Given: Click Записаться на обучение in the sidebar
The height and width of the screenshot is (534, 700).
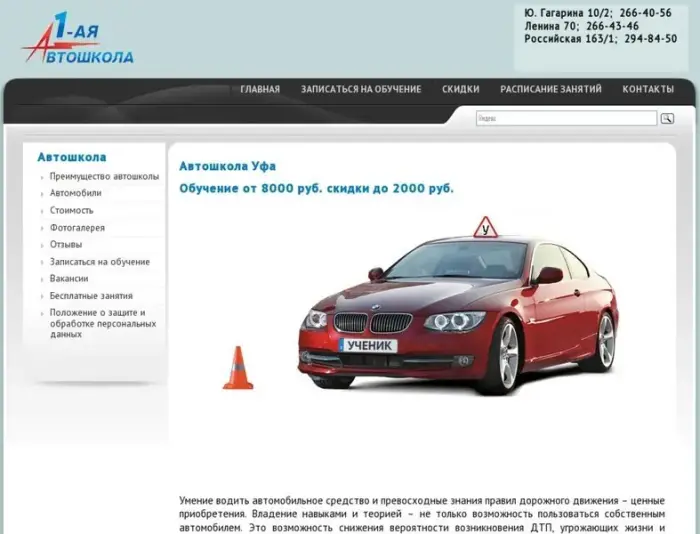Looking at the screenshot, I should pyautogui.click(x=100, y=261).
